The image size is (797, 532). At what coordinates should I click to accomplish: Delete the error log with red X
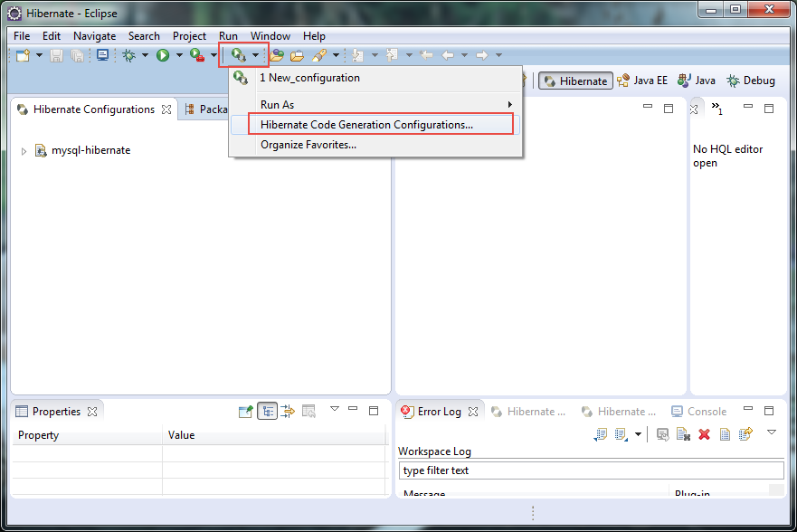(x=704, y=435)
